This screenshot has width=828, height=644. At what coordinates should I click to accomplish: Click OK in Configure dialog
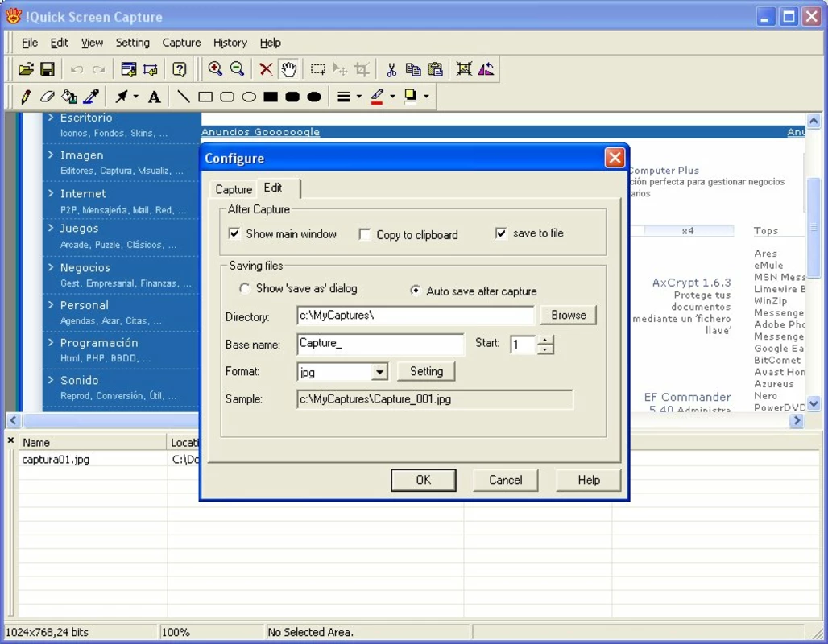[x=424, y=481]
